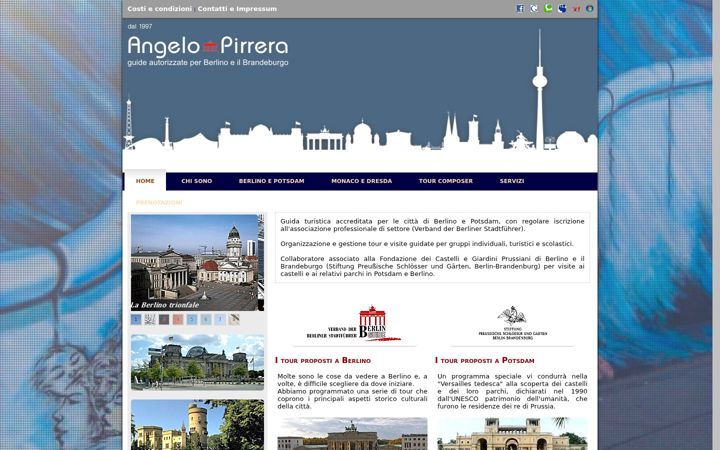Open the Servizi menu item
Image resolution: width=720 pixels, height=450 pixels.
[x=512, y=181]
